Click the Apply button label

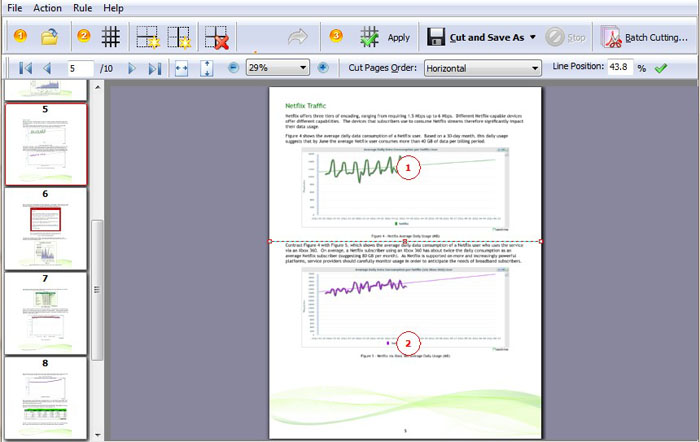pyautogui.click(x=399, y=38)
